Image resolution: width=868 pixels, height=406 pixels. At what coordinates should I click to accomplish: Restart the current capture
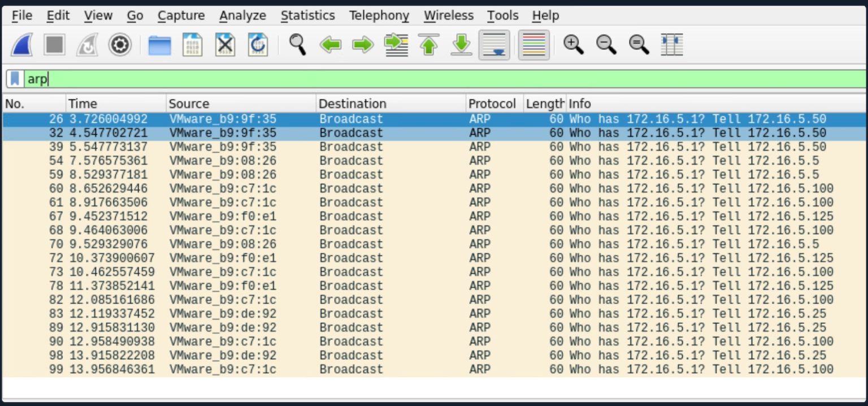click(x=88, y=45)
